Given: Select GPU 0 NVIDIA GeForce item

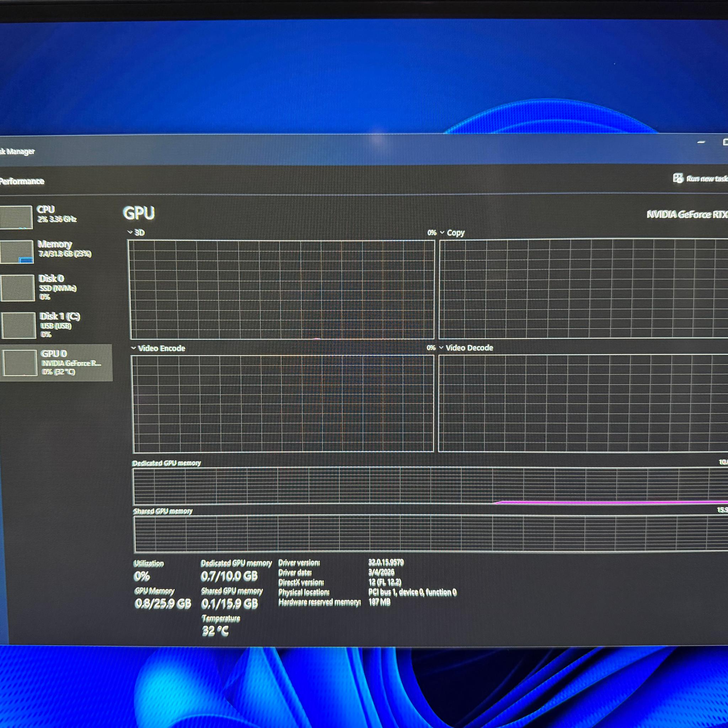Looking at the screenshot, I should click(56, 363).
